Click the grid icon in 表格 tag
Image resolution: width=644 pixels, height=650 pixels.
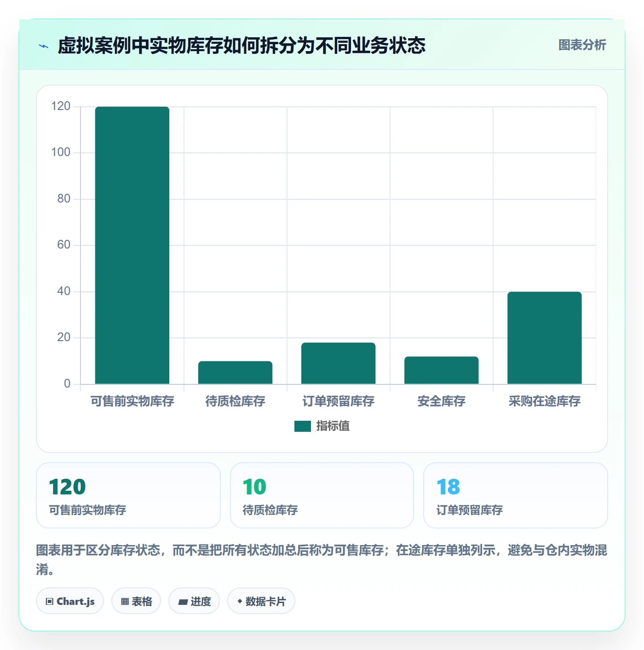(x=125, y=602)
